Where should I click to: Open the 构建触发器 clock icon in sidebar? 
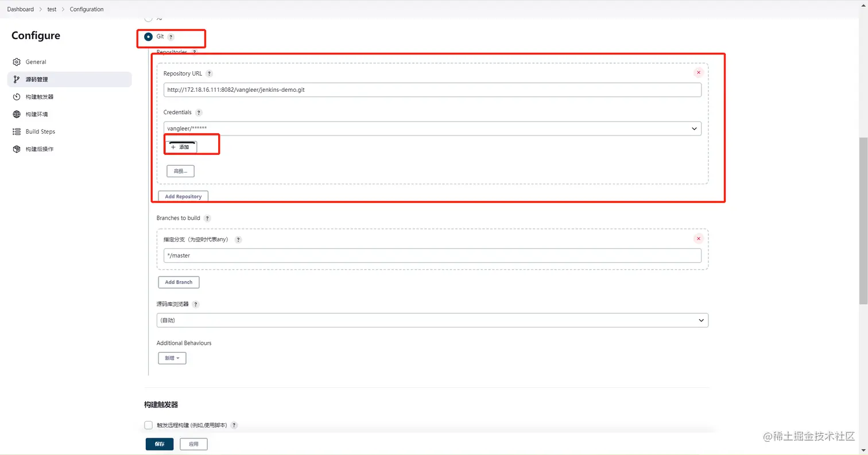click(x=17, y=97)
